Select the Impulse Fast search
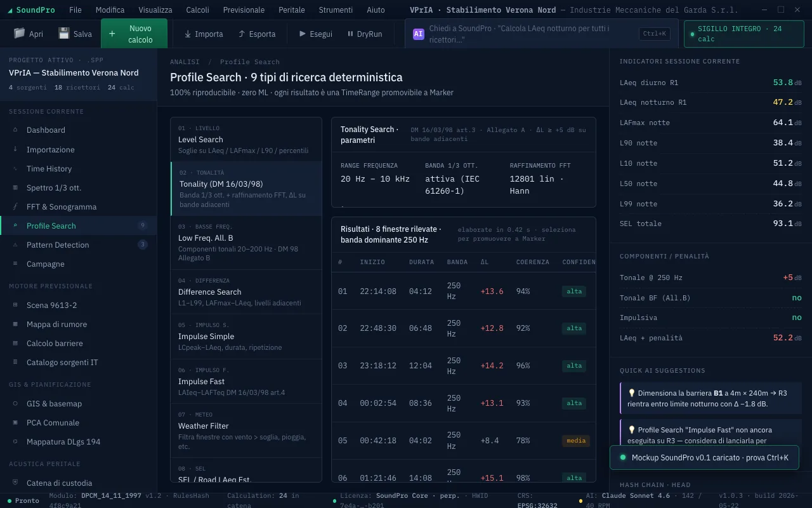Viewport: 812px width, 508px height. (246, 382)
